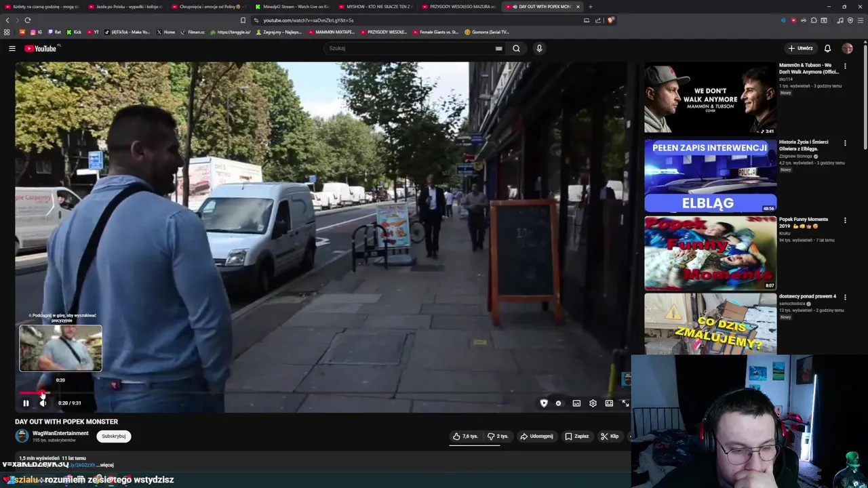Open Gomorra (Serial TV) bookmark
Viewport: 868px width, 488px height.
point(487,32)
